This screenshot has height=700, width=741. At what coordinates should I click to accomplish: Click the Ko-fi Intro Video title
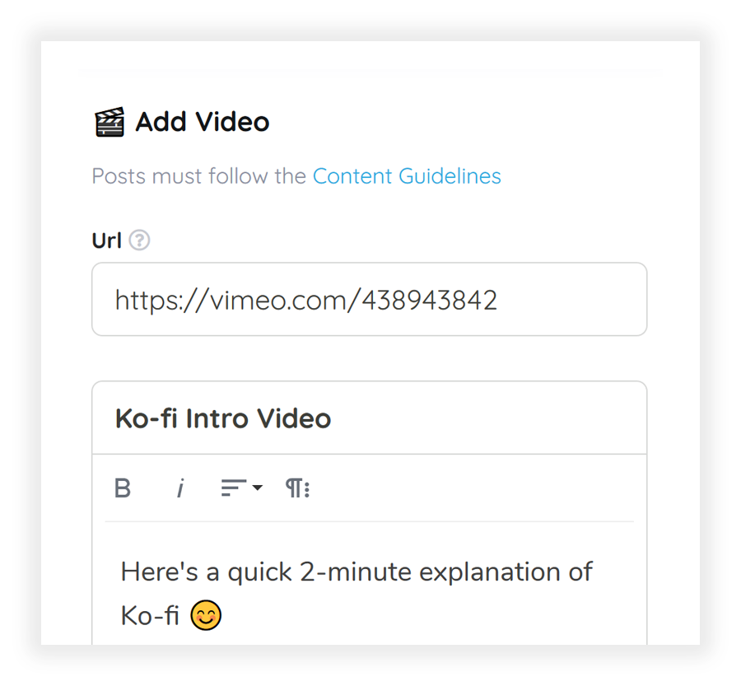(x=222, y=418)
